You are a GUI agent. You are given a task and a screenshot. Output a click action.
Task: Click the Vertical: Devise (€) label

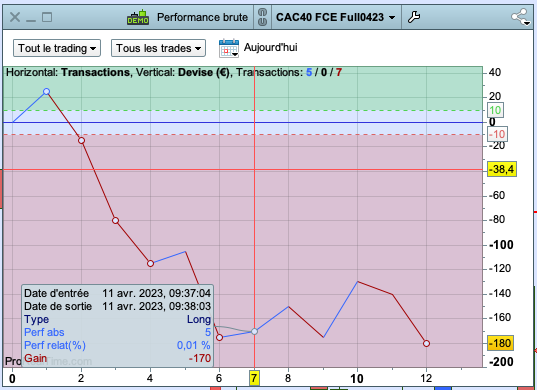183,73
